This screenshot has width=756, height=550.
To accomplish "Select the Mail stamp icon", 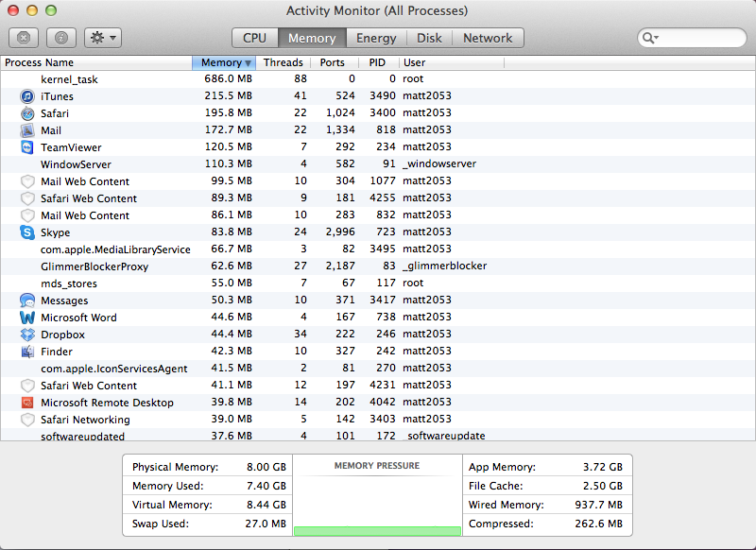I will 27,130.
